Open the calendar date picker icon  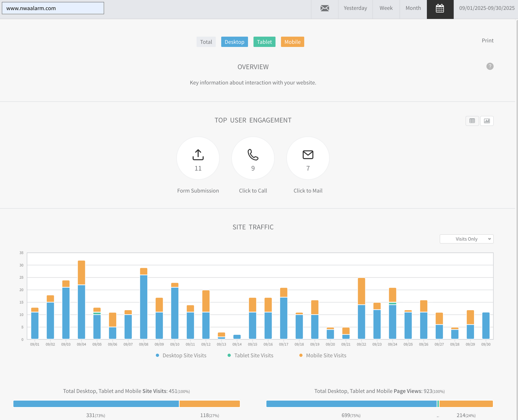point(440,9)
